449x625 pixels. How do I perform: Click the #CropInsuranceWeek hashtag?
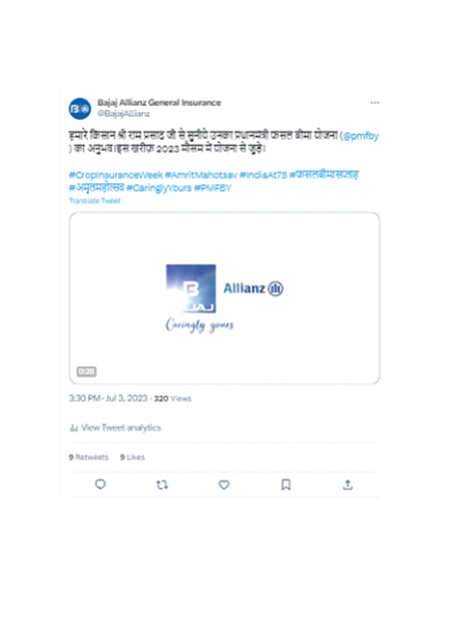(x=116, y=175)
